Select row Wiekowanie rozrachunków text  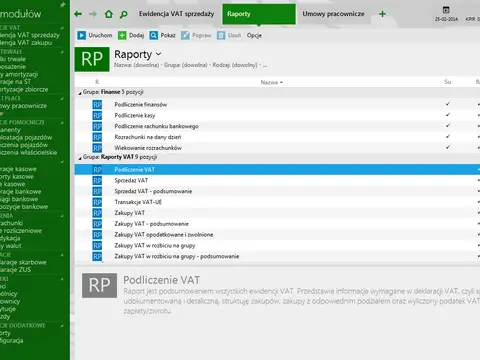pos(148,148)
